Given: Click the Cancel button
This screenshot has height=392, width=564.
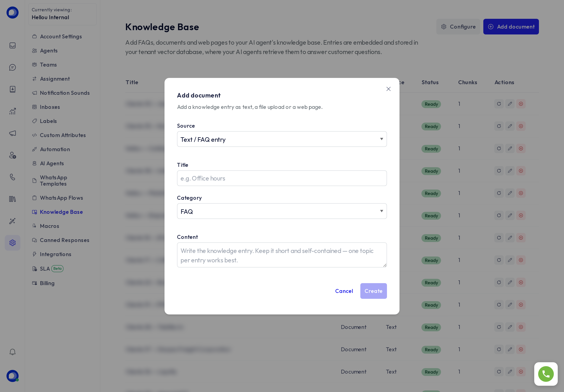Looking at the screenshot, I should [344, 291].
